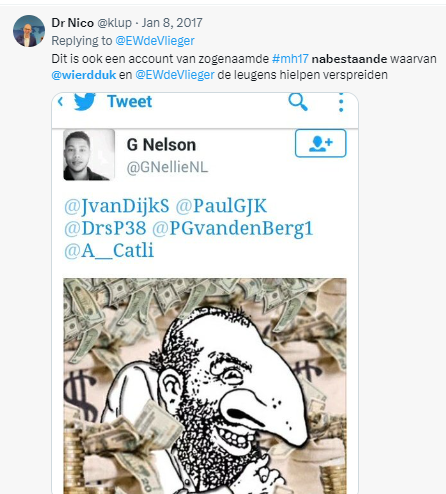
Task: Click @EWdeVlieger mention in tweet body
Action: click(x=175, y=75)
